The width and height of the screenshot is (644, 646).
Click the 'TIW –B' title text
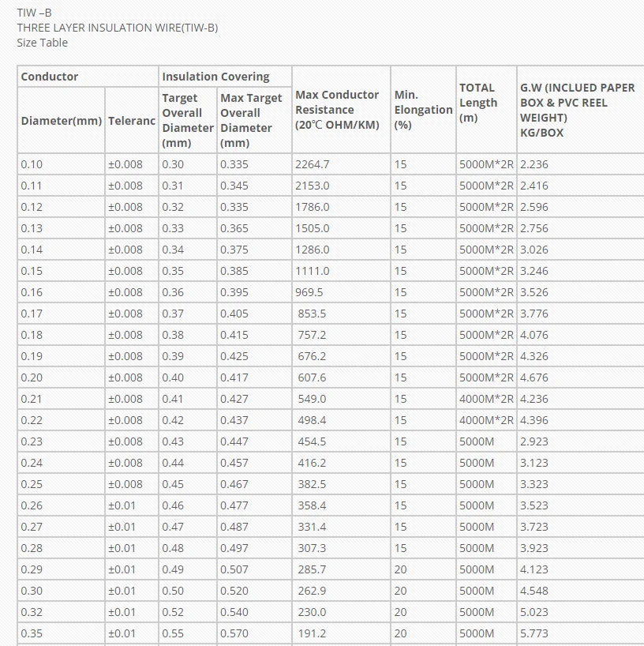(34, 13)
